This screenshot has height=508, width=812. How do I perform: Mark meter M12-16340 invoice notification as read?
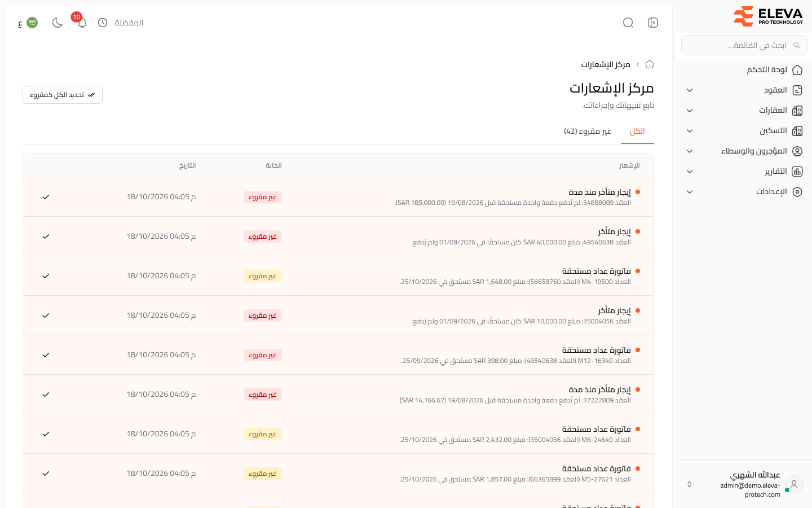pos(46,355)
